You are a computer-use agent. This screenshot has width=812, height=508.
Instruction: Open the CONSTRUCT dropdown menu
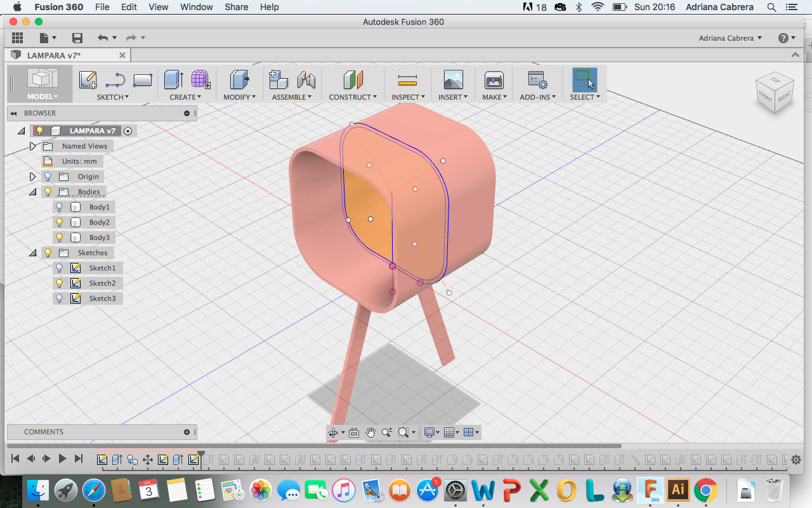pos(353,97)
